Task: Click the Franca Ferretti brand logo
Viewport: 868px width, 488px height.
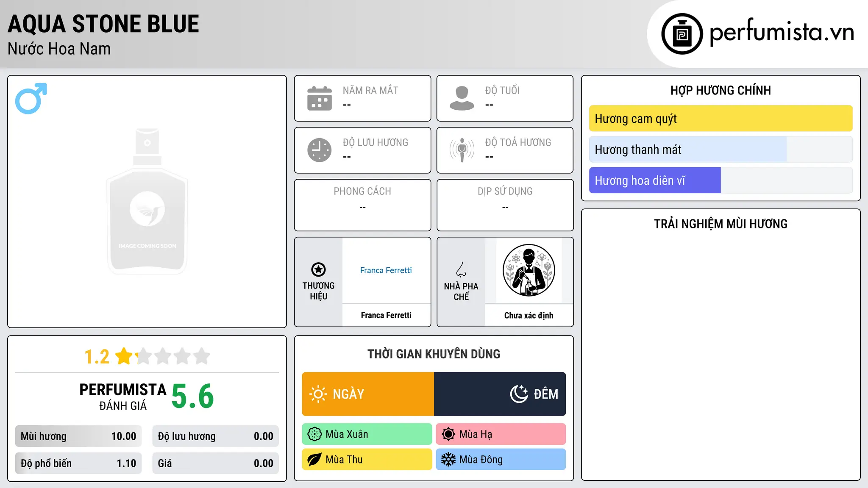Action: (386, 270)
